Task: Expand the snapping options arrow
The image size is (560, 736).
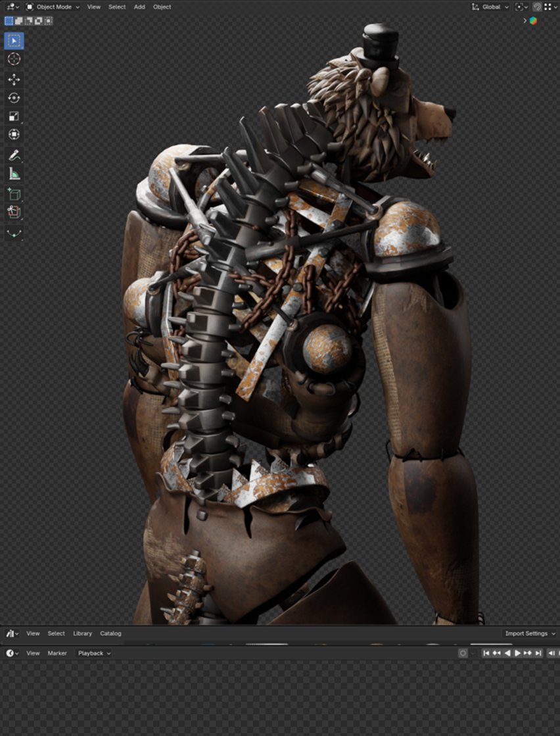Action: 556,7
